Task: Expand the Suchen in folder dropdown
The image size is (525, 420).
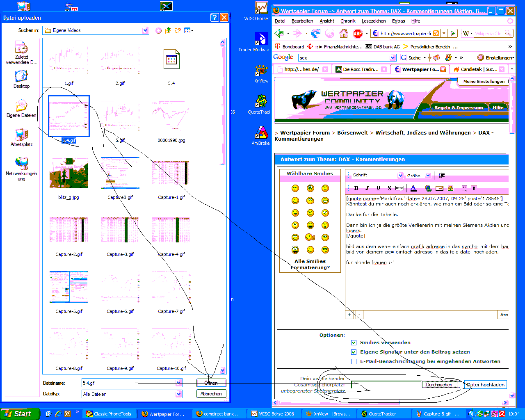Action: point(145,30)
